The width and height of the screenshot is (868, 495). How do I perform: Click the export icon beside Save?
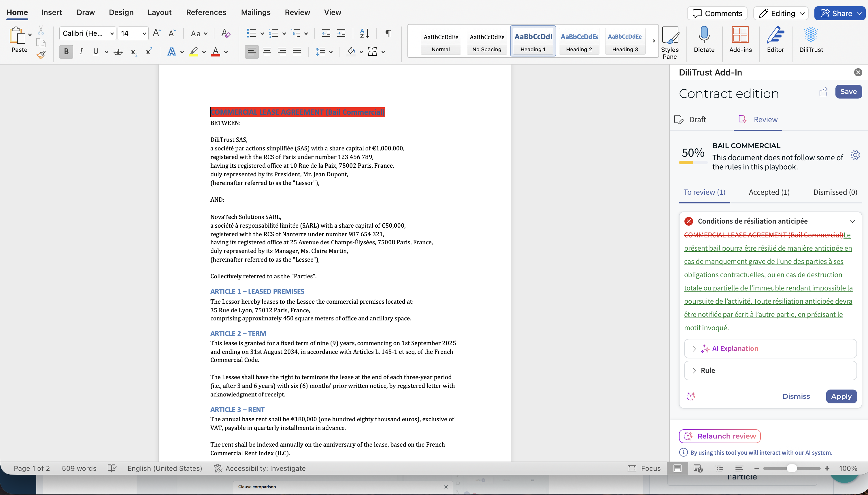[x=823, y=92]
